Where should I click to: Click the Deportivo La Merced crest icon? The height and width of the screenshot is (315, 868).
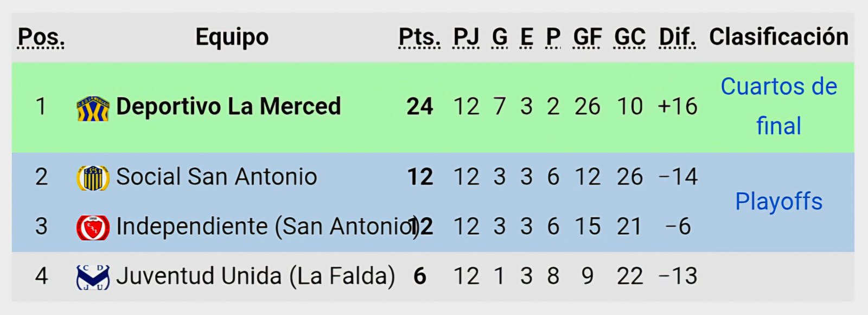point(93,108)
